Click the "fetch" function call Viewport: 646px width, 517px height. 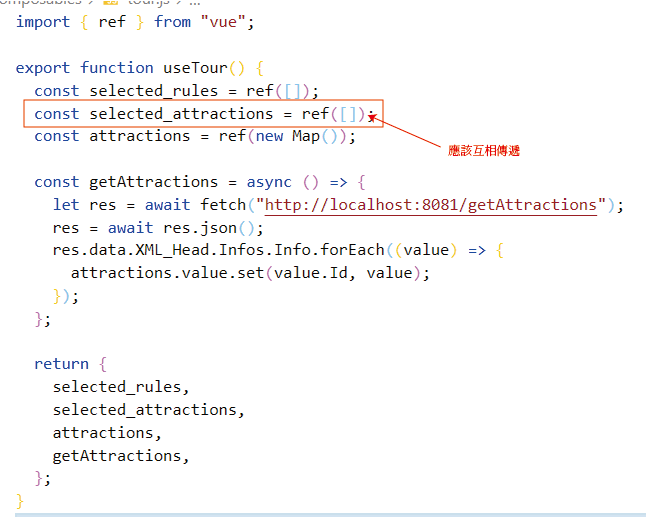click(223, 205)
